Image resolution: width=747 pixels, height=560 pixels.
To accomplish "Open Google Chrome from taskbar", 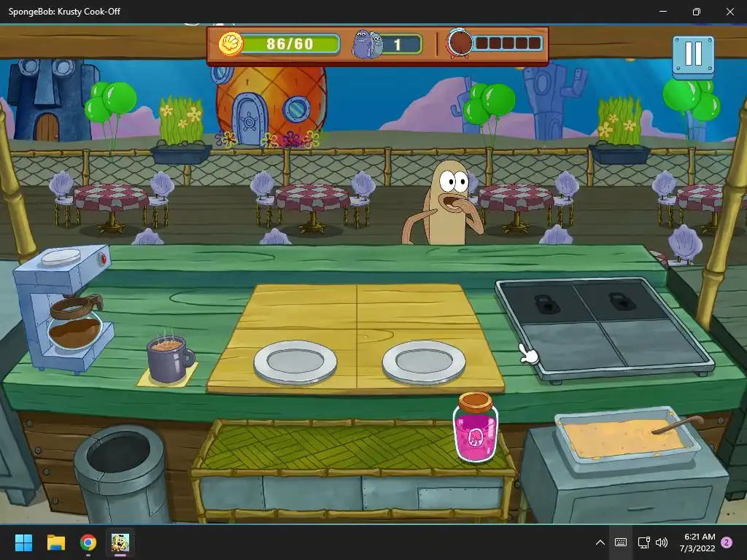I will tap(88, 542).
